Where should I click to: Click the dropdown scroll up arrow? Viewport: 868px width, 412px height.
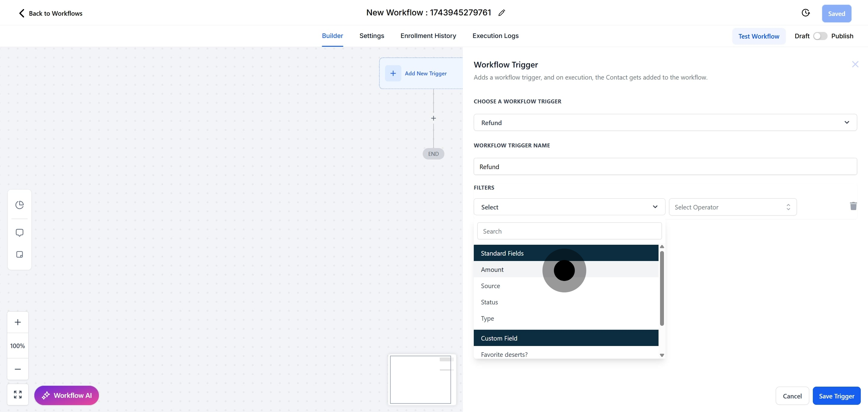point(662,247)
